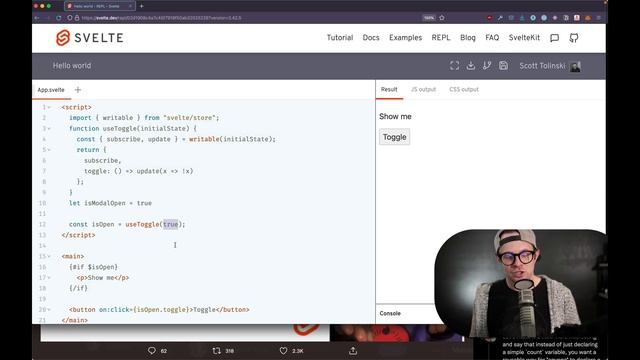Click the 'Show me' output text
The width and height of the screenshot is (640, 360).
(x=395, y=117)
